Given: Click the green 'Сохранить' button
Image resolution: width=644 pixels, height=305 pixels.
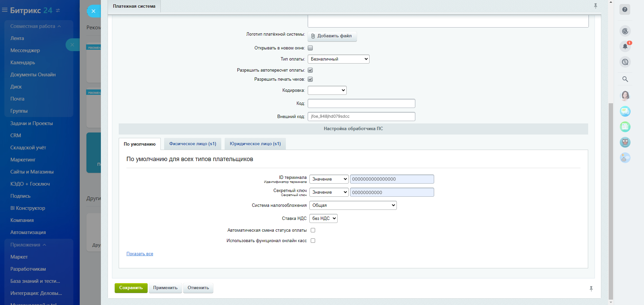Looking at the screenshot, I should coord(131,288).
